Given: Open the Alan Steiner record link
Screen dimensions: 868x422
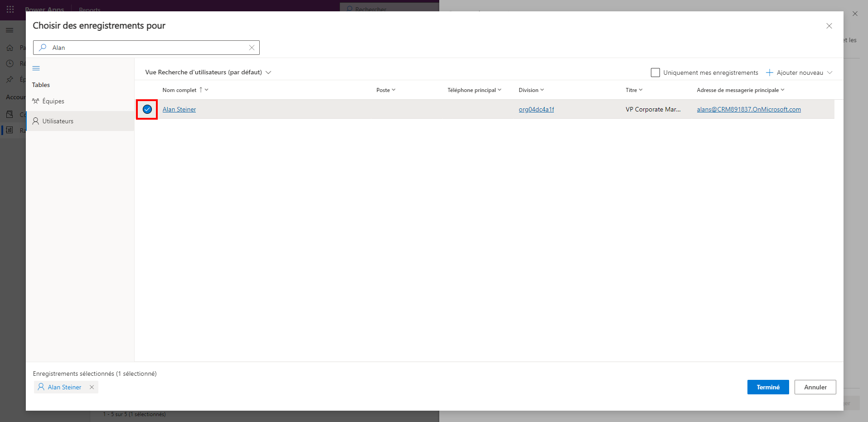Looking at the screenshot, I should point(179,109).
